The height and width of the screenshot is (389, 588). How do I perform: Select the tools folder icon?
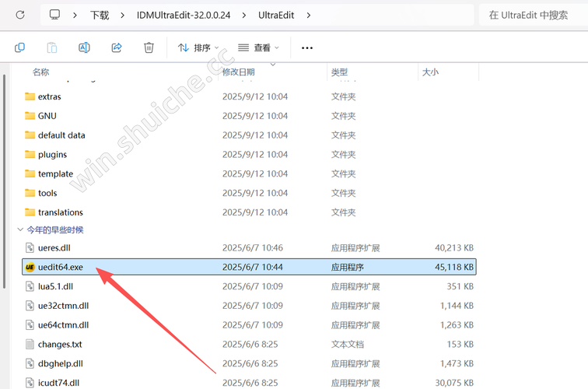[30, 193]
